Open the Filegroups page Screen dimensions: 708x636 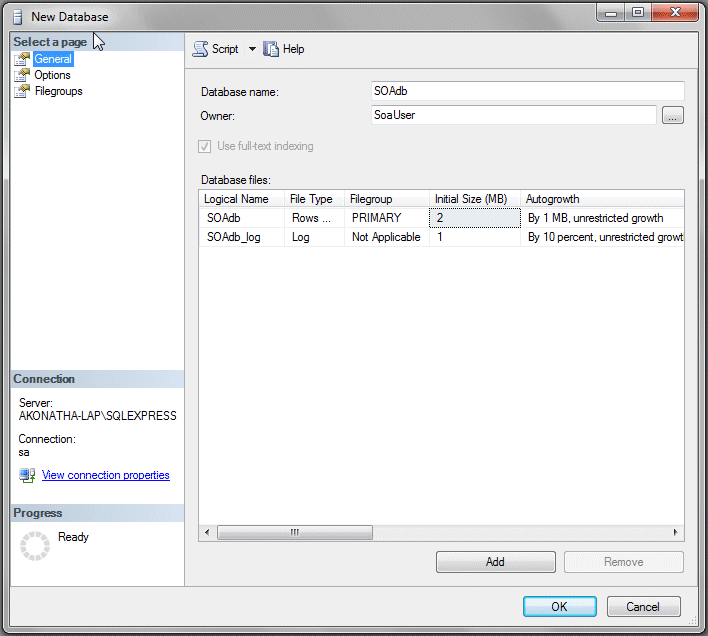point(59,91)
